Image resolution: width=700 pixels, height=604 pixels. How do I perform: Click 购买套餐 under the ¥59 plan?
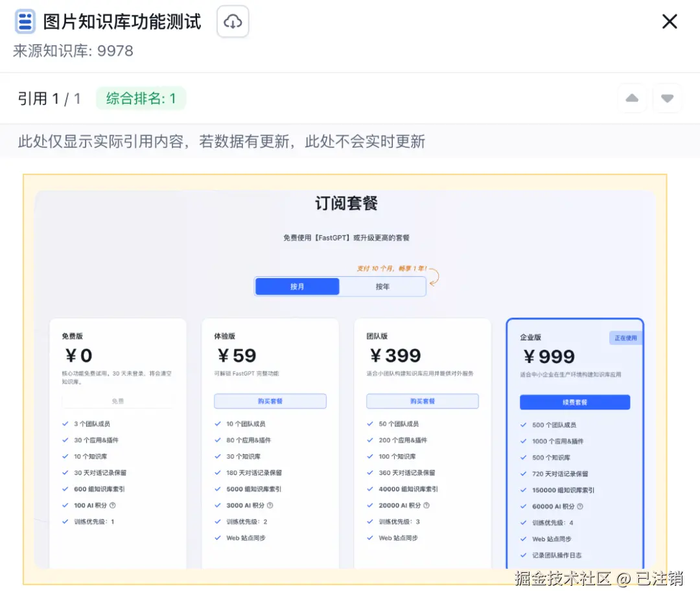[270, 401]
